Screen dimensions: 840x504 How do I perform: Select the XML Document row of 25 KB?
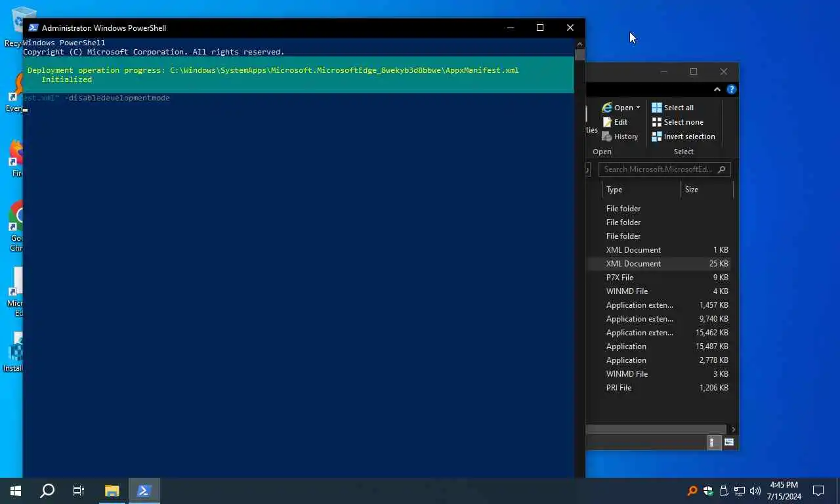pos(660,264)
